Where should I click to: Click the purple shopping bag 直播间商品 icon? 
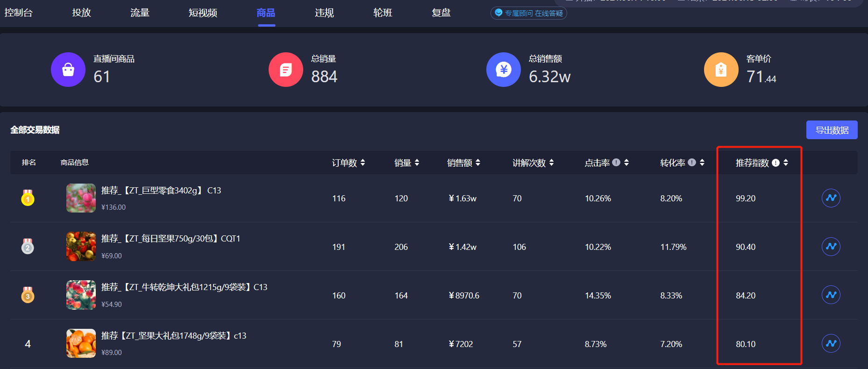click(x=68, y=70)
